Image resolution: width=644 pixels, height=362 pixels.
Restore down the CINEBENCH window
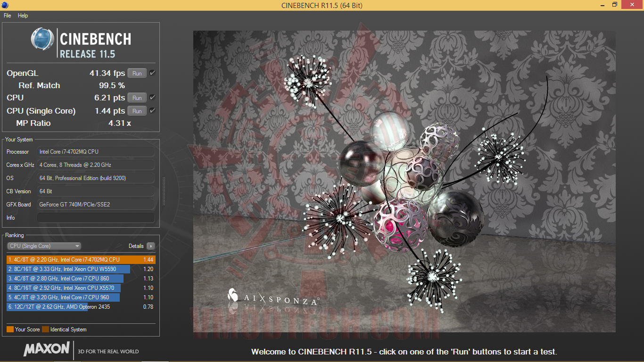[x=614, y=5]
